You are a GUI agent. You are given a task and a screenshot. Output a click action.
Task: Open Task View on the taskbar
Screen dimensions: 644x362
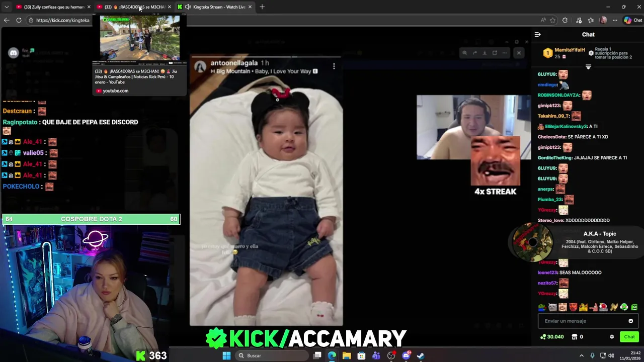pyautogui.click(x=317, y=355)
